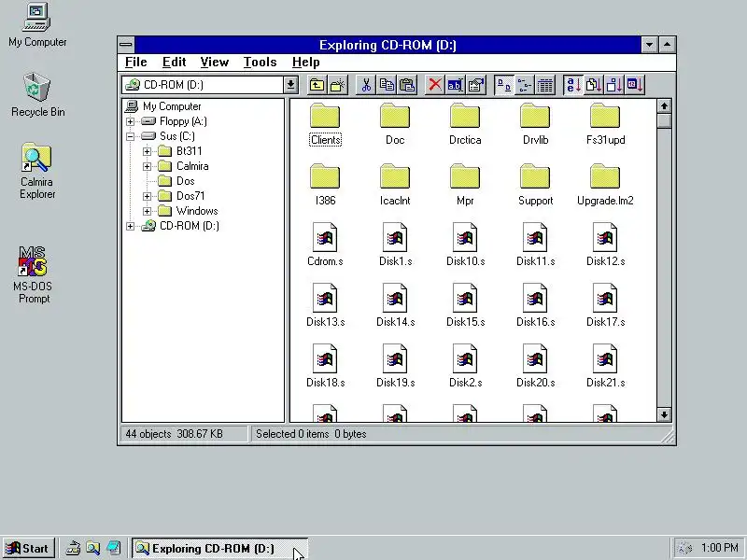The image size is (747, 560).
Task: Create a new folder from toolbar
Action: coord(337,85)
